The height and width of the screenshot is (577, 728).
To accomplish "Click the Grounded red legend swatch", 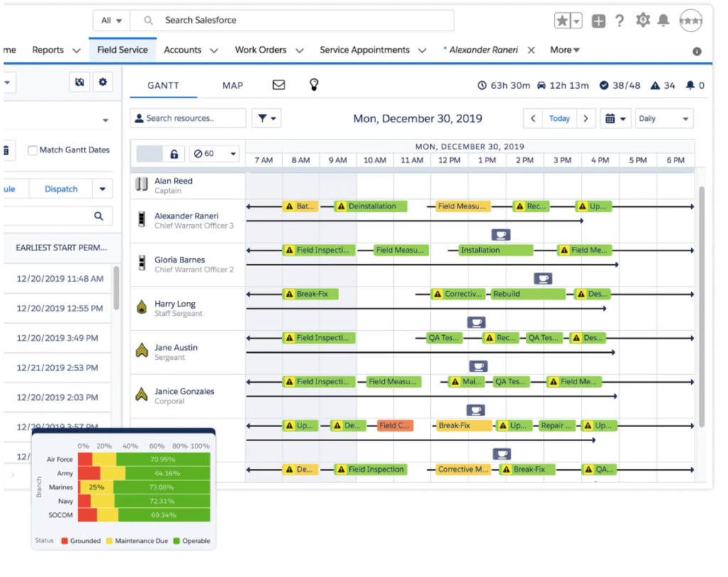I will click(64, 541).
